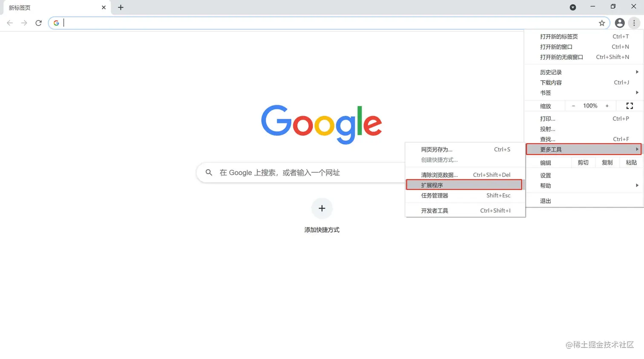
Task: Click the back navigation arrow
Action: (10, 23)
